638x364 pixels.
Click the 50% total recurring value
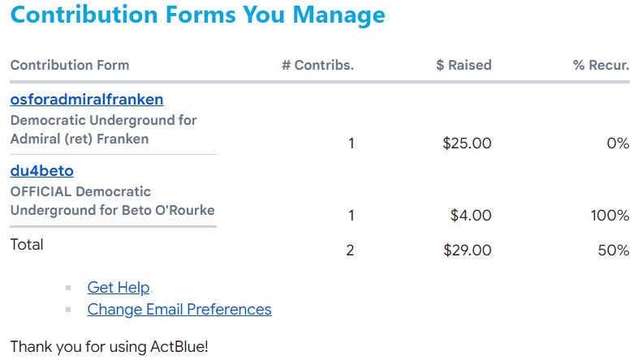(x=614, y=251)
